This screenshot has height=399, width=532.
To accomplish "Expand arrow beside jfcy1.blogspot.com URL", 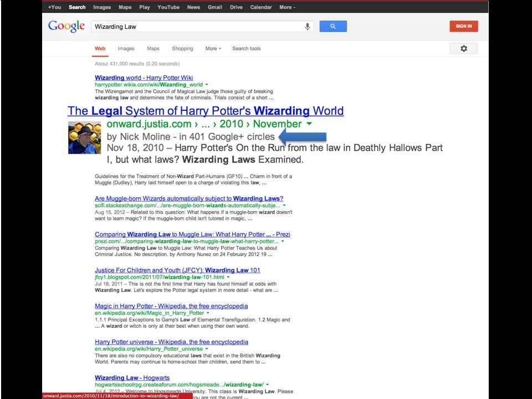I will [x=228, y=277].
